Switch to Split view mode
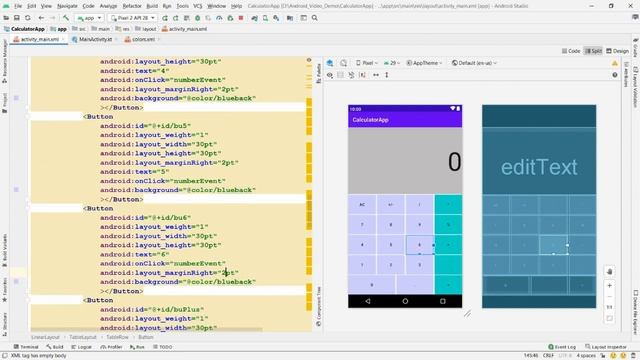Image resolution: width=640 pixels, height=360 pixels. (x=593, y=51)
